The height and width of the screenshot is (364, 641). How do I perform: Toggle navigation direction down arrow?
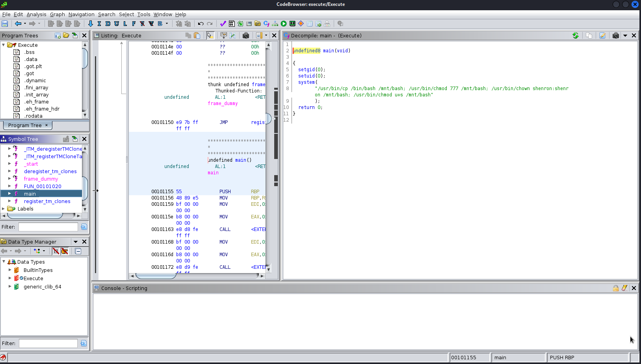click(x=91, y=24)
